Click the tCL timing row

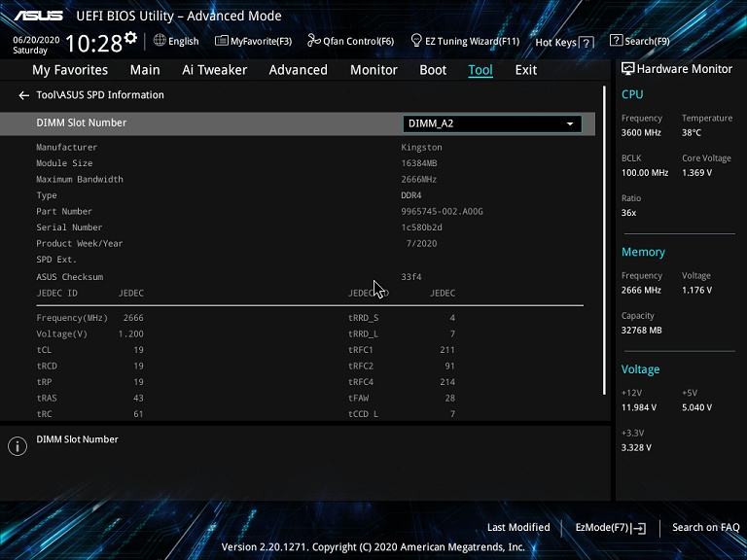click(x=89, y=350)
